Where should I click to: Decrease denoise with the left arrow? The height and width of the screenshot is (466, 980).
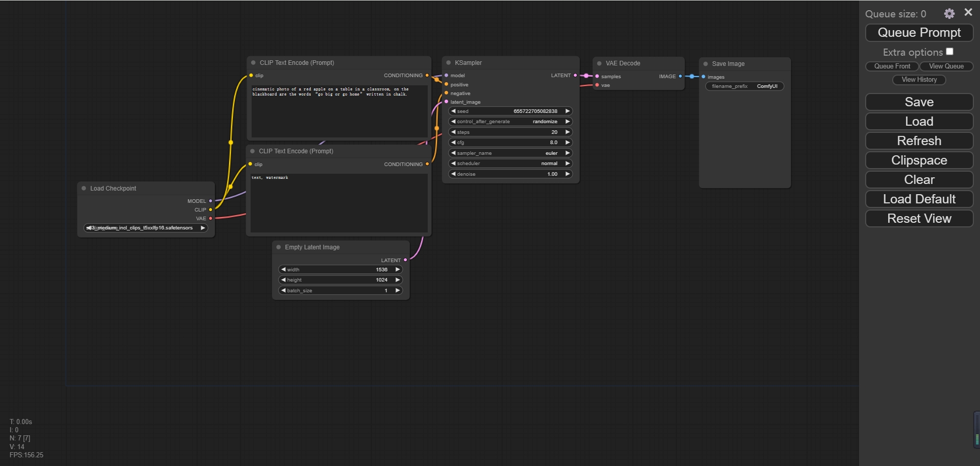tap(453, 174)
